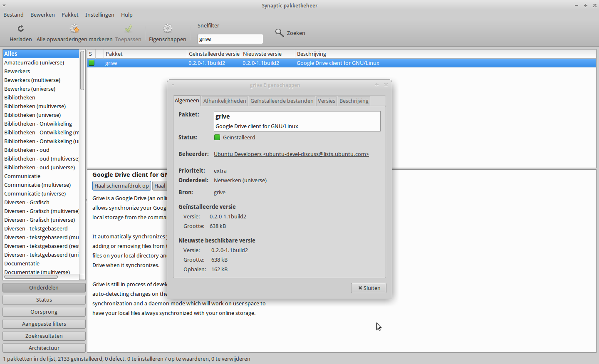The image size is (599, 364).
Task: Sort by Nieuwste versie column header
Action: point(268,54)
